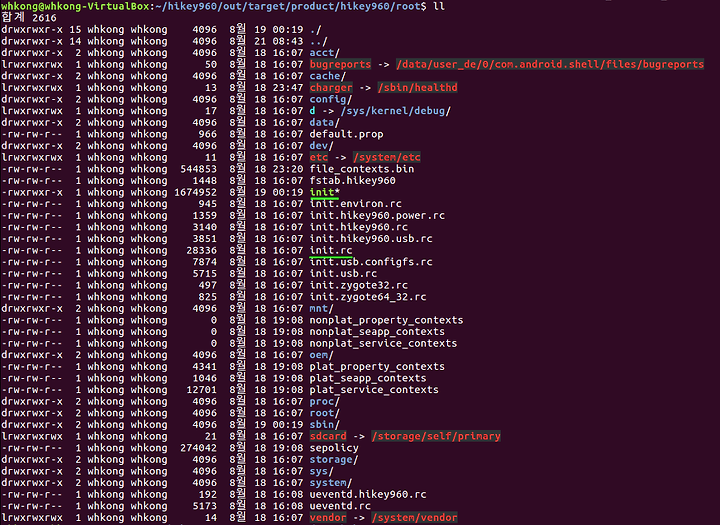
Task: Select the /sys/kernel/debug/ link target
Action: [396, 111]
